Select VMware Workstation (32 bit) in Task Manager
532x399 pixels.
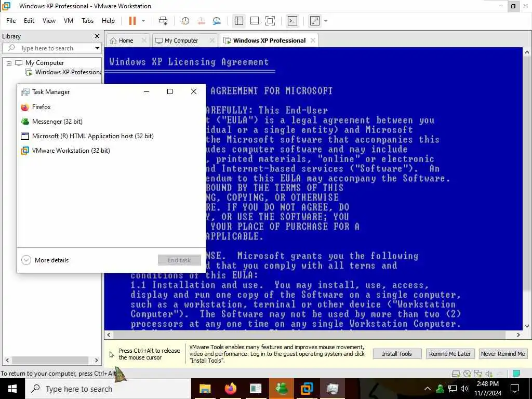(x=111, y=151)
